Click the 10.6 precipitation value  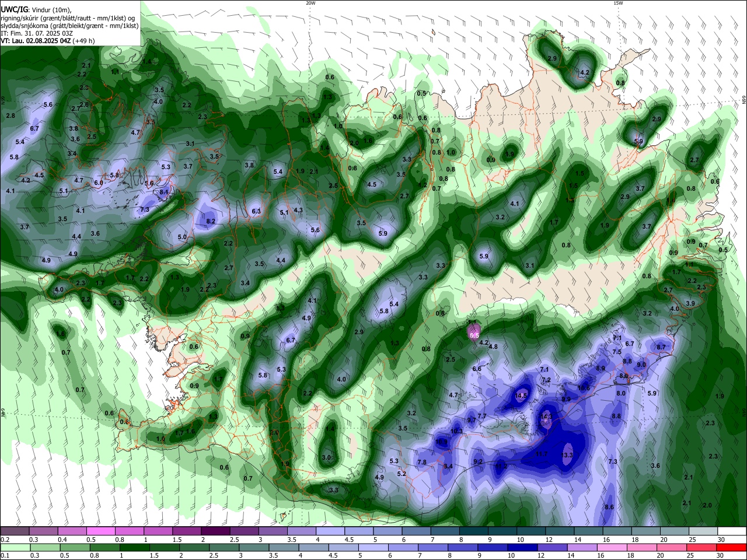[584, 387]
